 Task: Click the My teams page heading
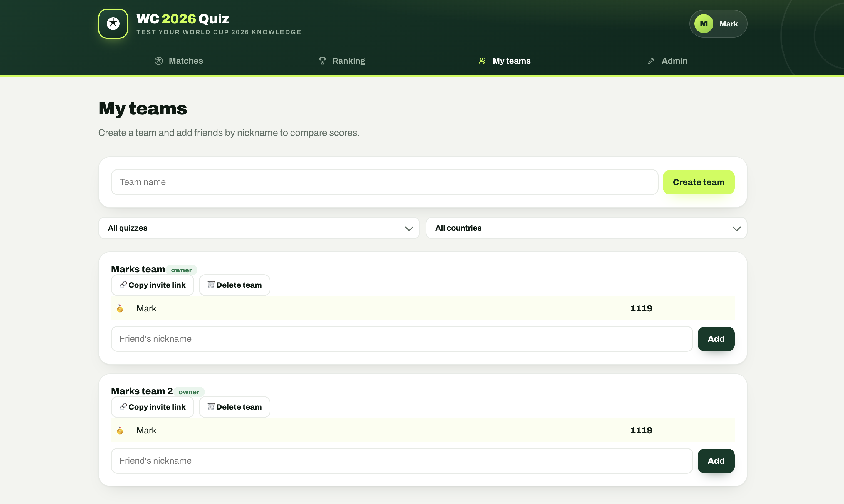(x=143, y=109)
